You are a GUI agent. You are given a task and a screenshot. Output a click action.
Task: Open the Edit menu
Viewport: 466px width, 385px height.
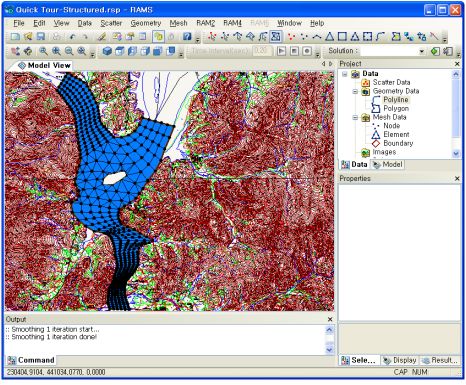39,23
